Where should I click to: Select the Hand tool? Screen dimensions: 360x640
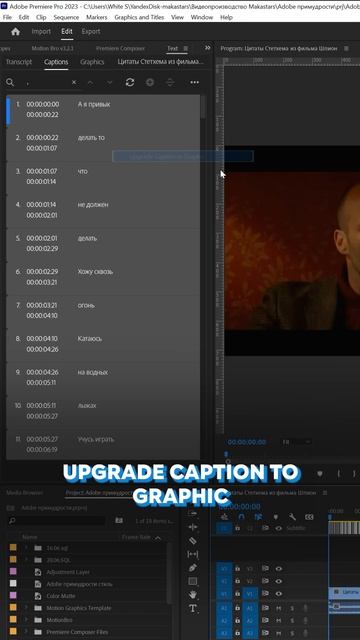(x=193, y=594)
